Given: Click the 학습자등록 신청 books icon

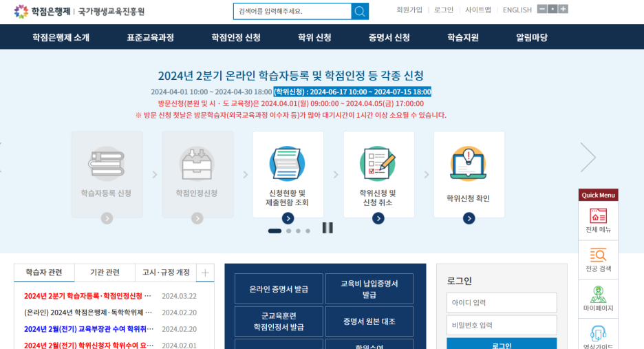Looking at the screenshot, I should 107,164.
